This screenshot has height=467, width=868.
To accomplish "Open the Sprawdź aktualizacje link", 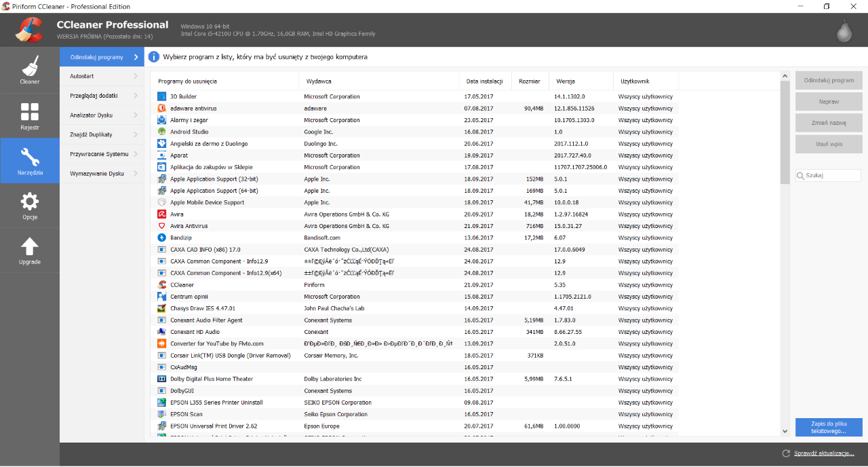I will (823, 453).
